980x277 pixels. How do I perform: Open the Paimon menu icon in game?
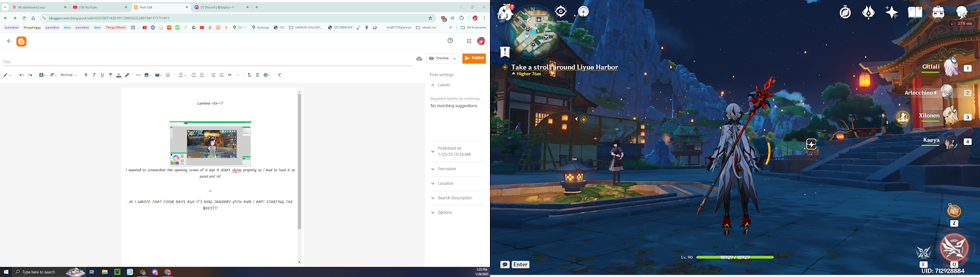pos(505,12)
